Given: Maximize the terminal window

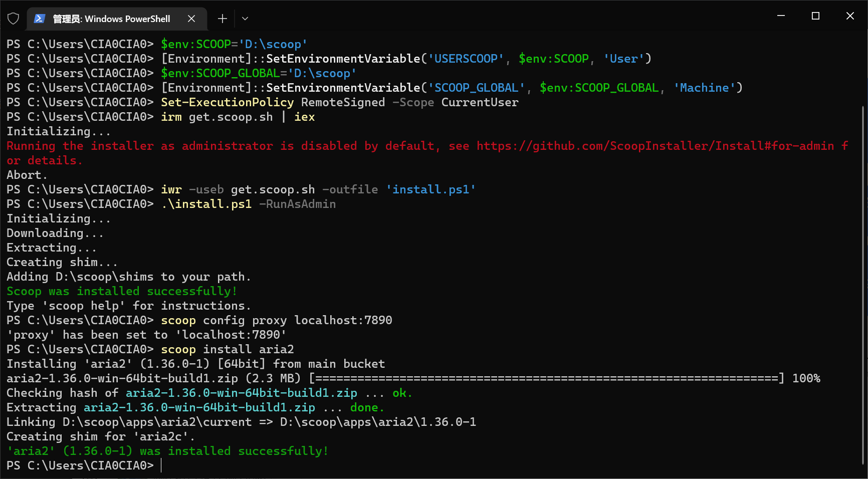Looking at the screenshot, I should coord(815,16).
